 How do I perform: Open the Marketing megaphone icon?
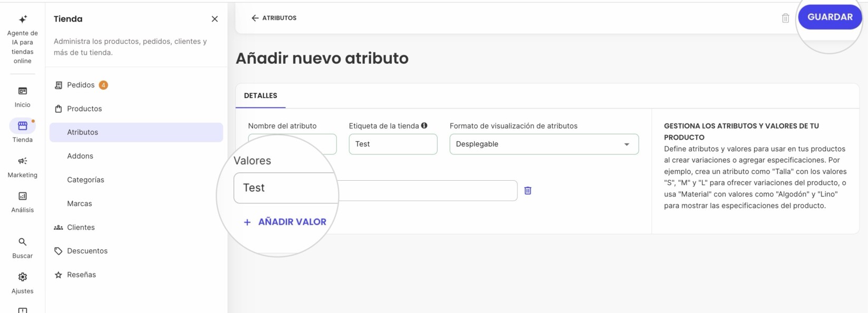click(22, 161)
